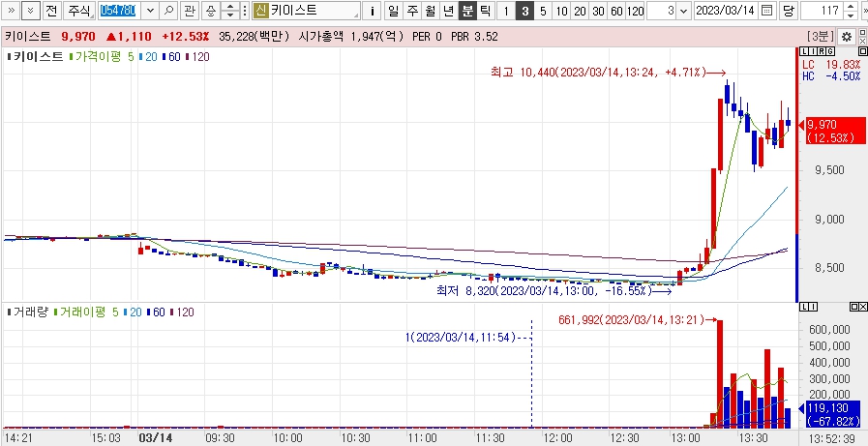The width and height of the screenshot is (868, 446).
Task: Click the small X icon below the maximize box
Action: (x=862, y=41)
